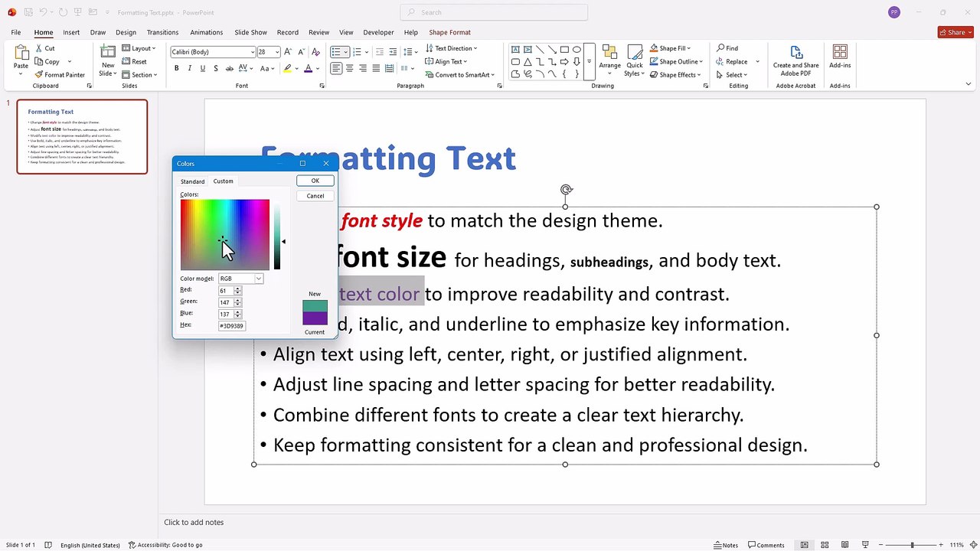Click Convert to SmartArt
980x551 pixels.
pyautogui.click(x=459, y=75)
